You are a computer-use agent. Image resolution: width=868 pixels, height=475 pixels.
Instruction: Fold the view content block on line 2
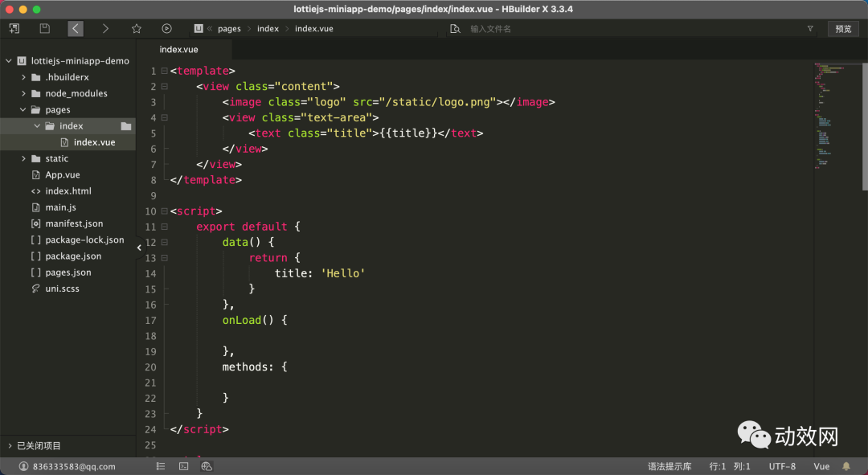coord(165,86)
